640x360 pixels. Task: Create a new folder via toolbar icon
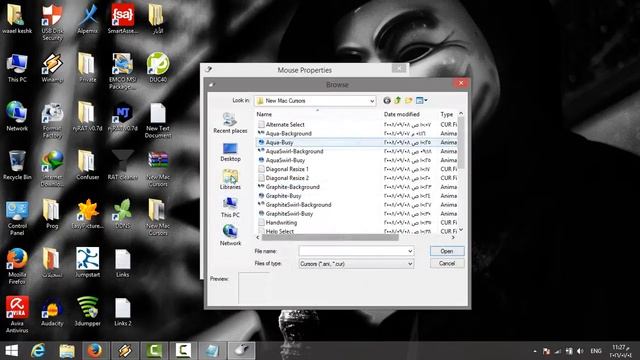click(409, 100)
